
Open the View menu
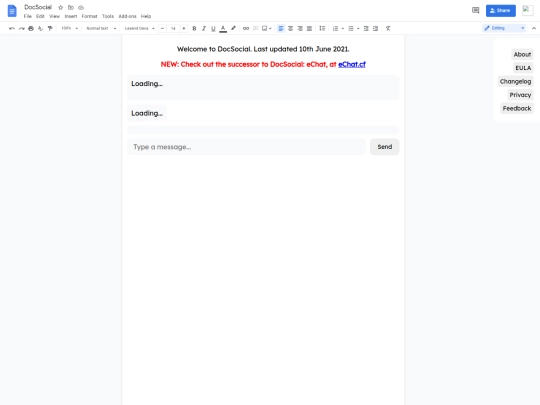54,16
